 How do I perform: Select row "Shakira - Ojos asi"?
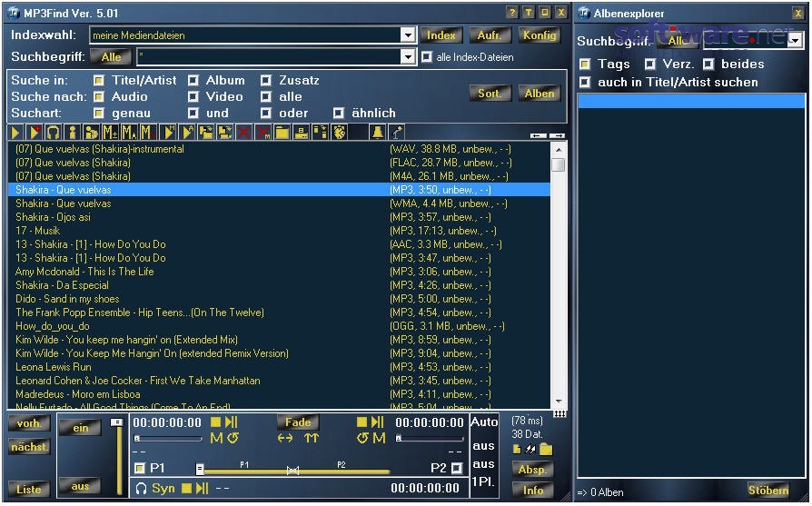[279, 217]
